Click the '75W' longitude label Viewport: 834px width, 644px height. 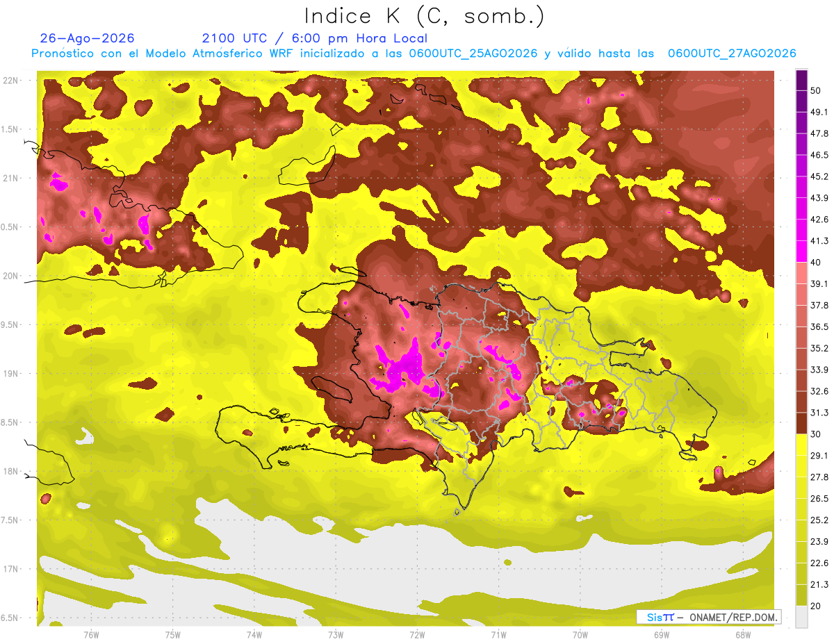(172, 635)
